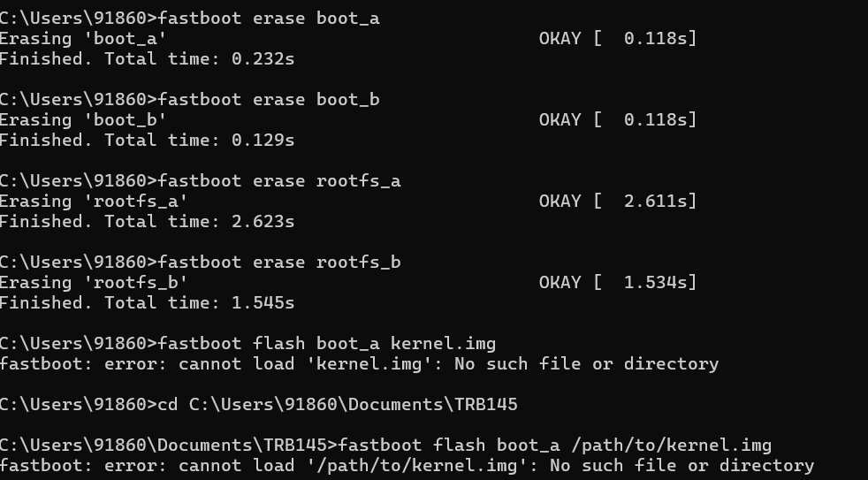Viewport: 868px width, 480px height.
Task: Click the OKAY 0.118s status for boot_b
Action: click(x=618, y=120)
